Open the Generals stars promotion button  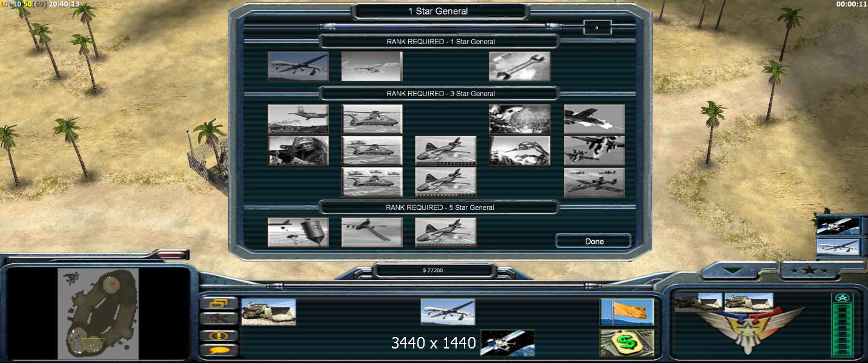[809, 270]
